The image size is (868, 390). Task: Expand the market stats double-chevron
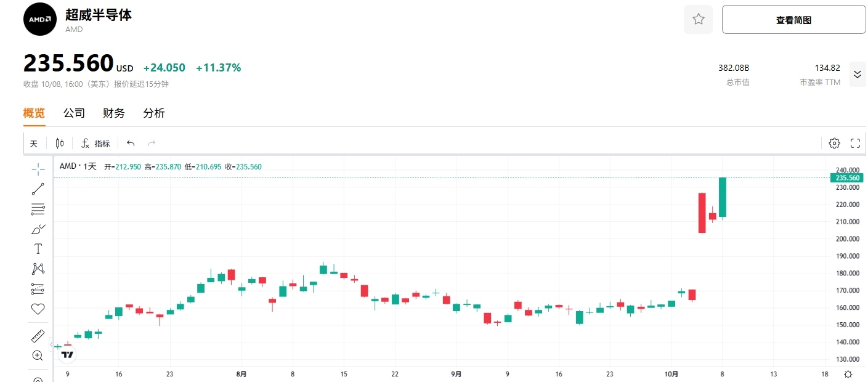(857, 75)
